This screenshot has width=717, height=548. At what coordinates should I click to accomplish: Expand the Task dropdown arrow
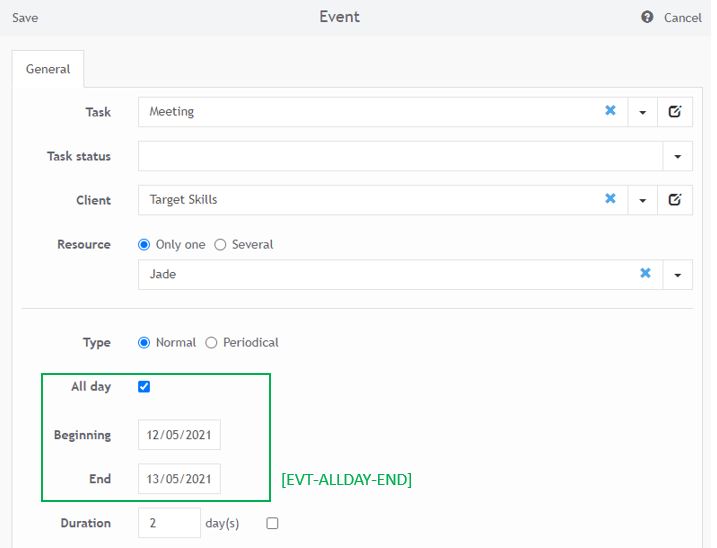pos(642,112)
